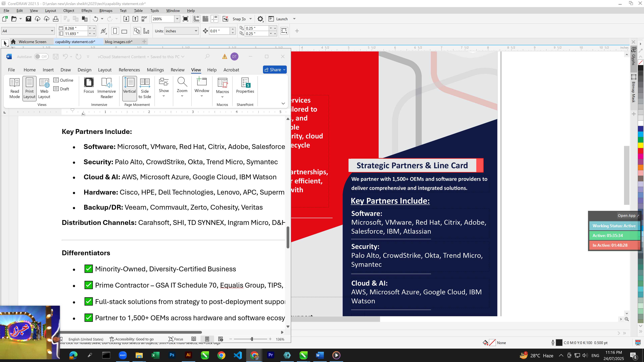The height and width of the screenshot is (362, 644).
Task: Click the black outline color swatch
Action: coord(559,343)
